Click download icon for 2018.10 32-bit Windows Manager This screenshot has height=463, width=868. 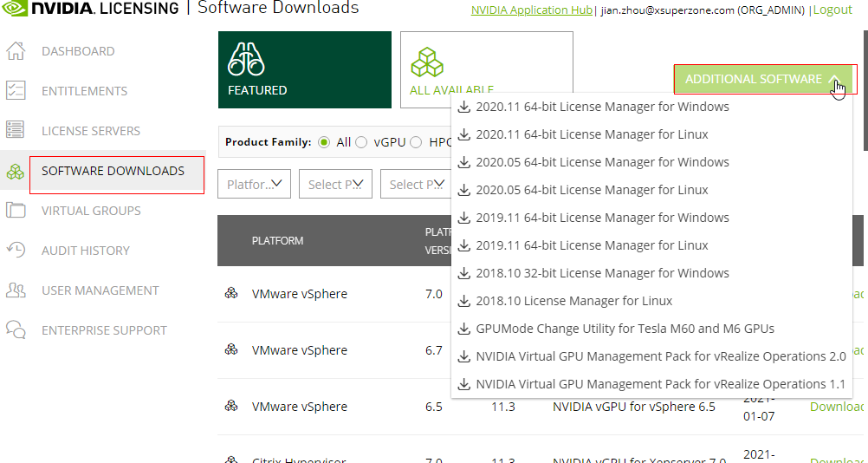click(464, 273)
